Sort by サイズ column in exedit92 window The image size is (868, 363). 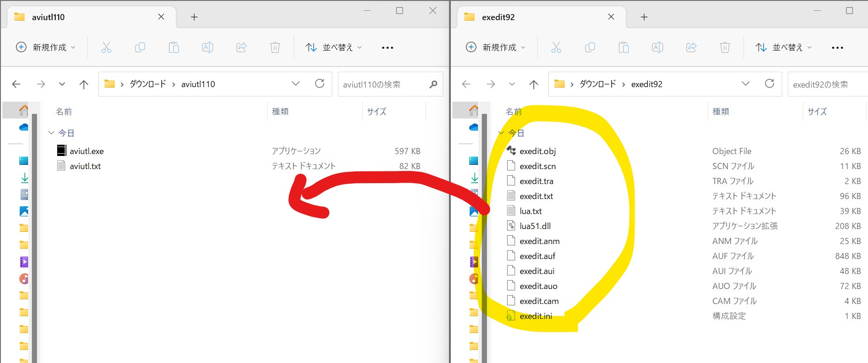click(817, 111)
